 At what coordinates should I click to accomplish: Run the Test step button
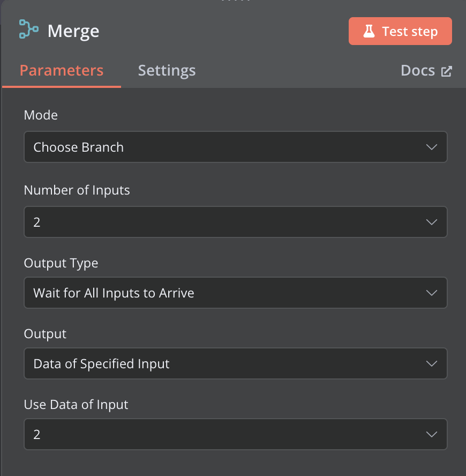click(x=400, y=31)
